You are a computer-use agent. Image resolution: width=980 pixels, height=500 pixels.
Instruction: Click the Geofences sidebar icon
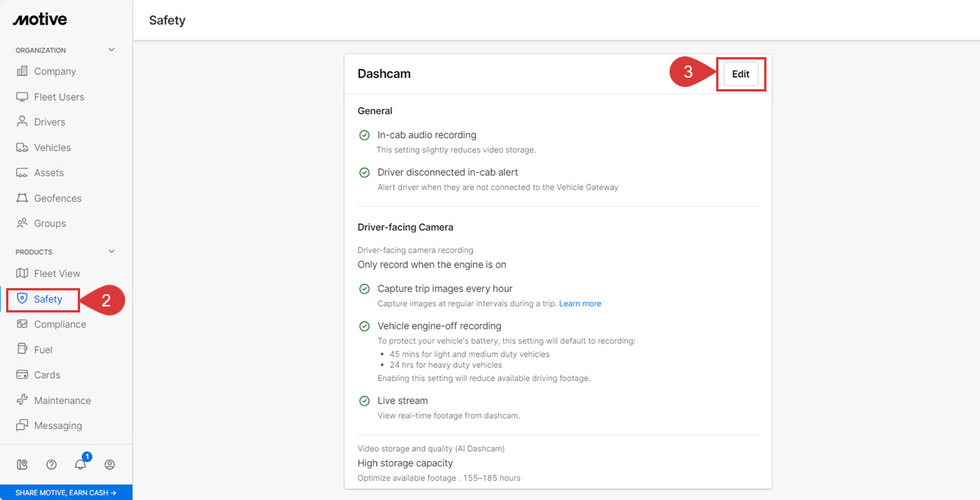(22, 197)
